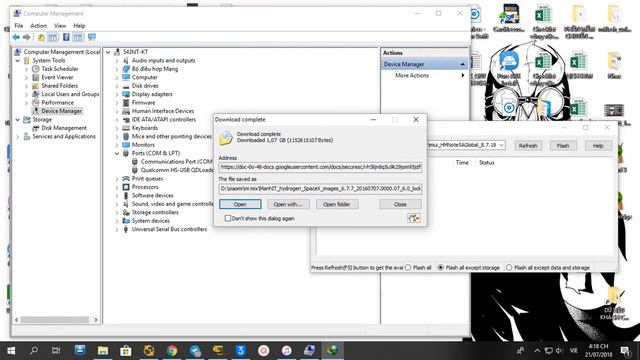The image size is (640, 360).
Task: Expand Universal Serial Bus controllers category
Action: pos(117,229)
